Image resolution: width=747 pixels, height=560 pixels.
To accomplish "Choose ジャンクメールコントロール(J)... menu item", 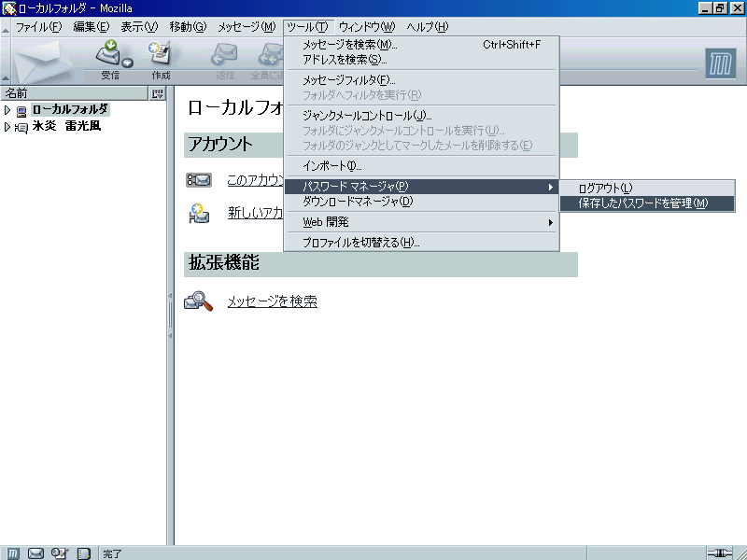I will (422, 116).
